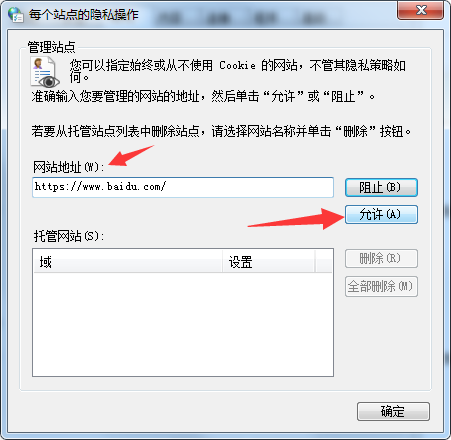The width and height of the screenshot is (451, 440).
Task: Click the globe icon in the title bar
Action: point(15,15)
